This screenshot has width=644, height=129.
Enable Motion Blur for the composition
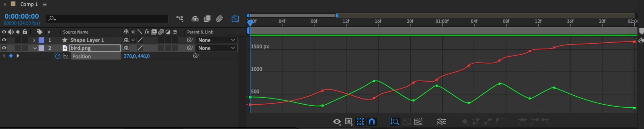tap(219, 19)
